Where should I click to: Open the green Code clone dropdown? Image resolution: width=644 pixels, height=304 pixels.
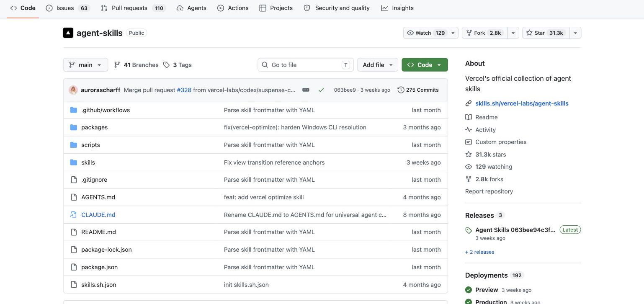point(425,65)
